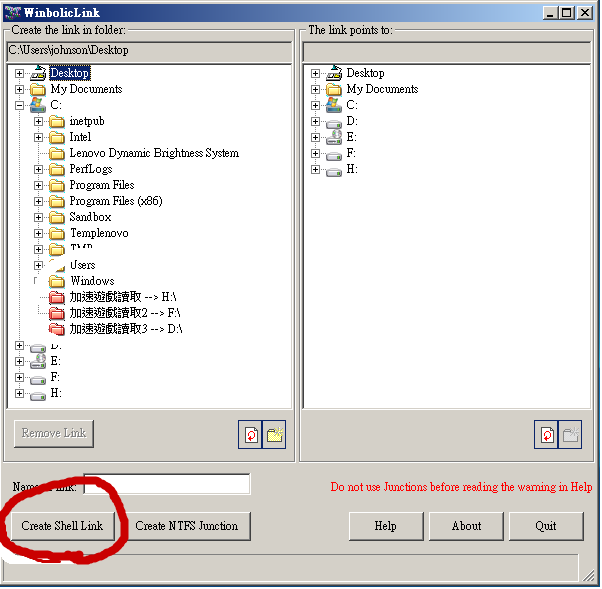Collapse the C: drive in left tree
The height and width of the screenshot is (589, 602).
tap(19, 105)
